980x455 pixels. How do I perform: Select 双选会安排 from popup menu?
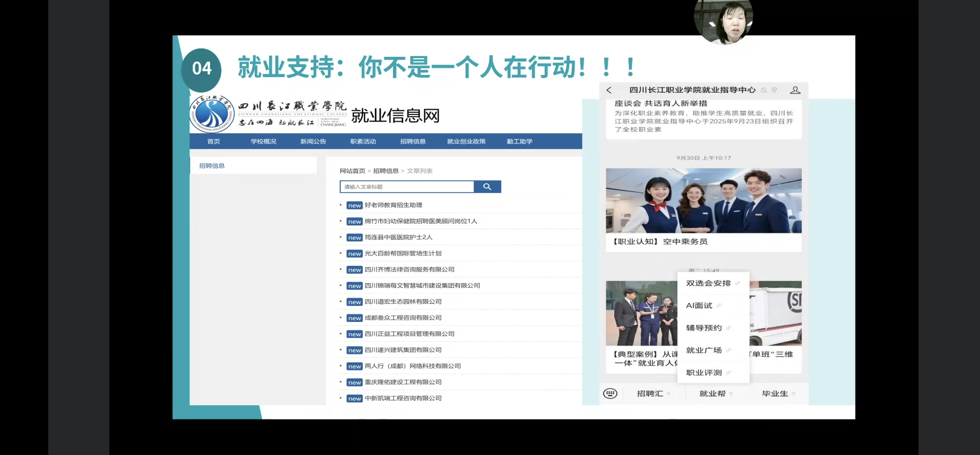click(x=708, y=283)
